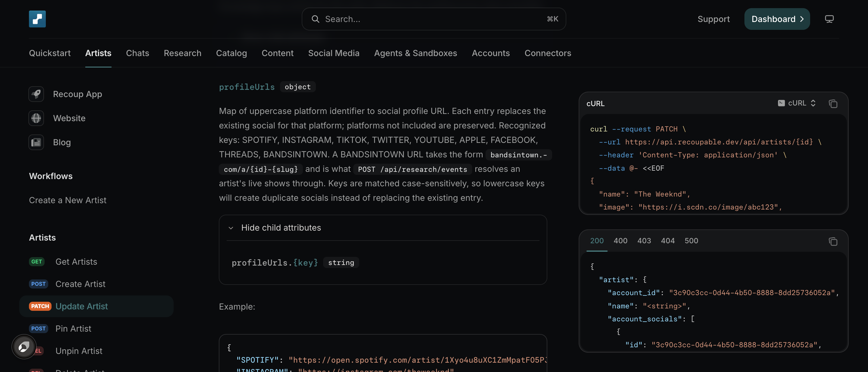Open Recoup App sidebar link

(77, 94)
